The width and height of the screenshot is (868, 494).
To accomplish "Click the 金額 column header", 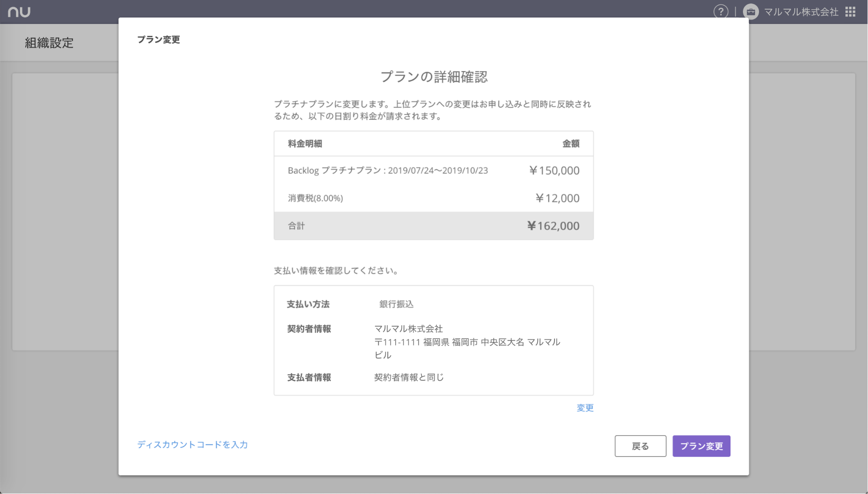I will coord(571,144).
